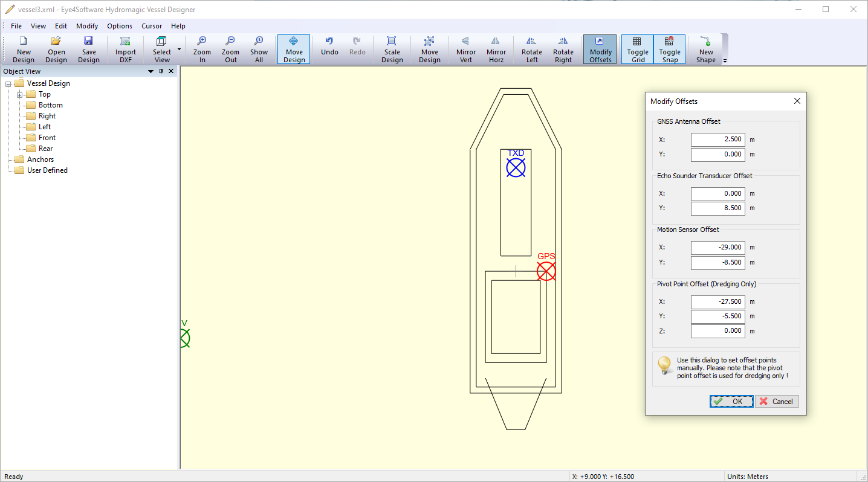Collapse the Vessel Design tree node

(x=8, y=84)
